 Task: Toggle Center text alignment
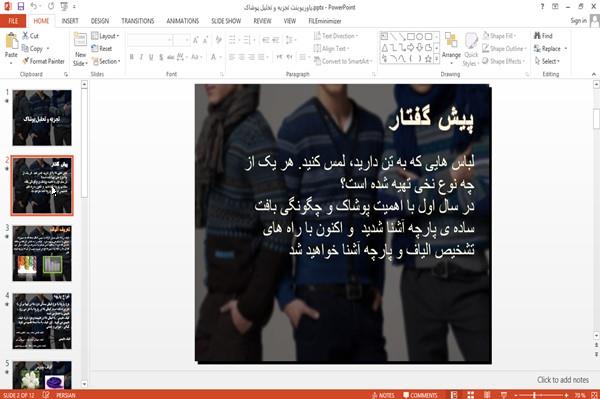click(241, 57)
